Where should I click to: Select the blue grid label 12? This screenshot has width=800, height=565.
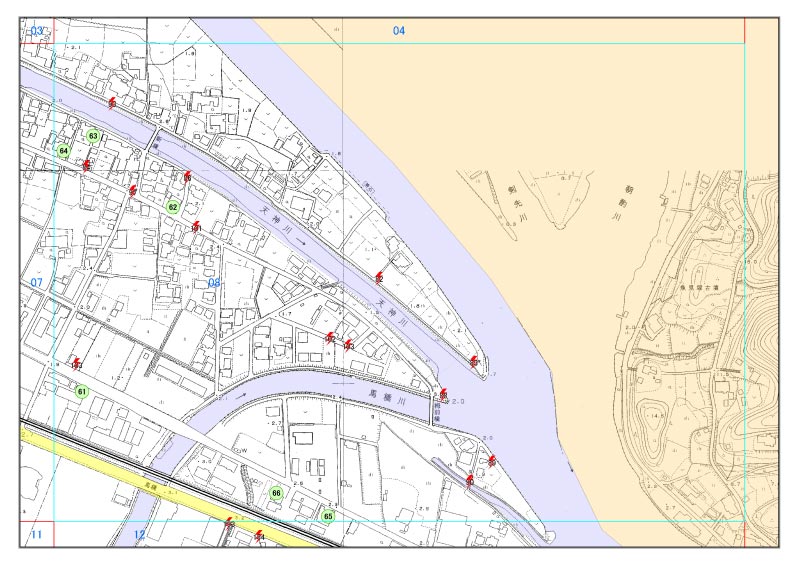point(139,536)
